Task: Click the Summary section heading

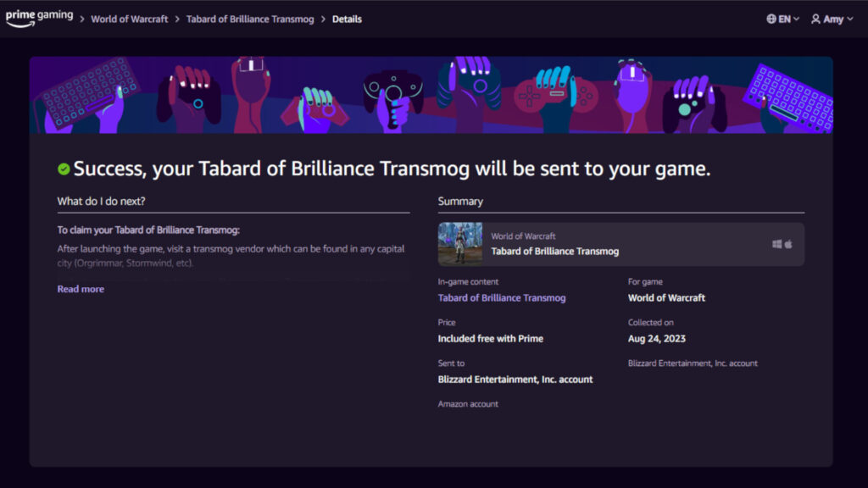Action: 462,201
